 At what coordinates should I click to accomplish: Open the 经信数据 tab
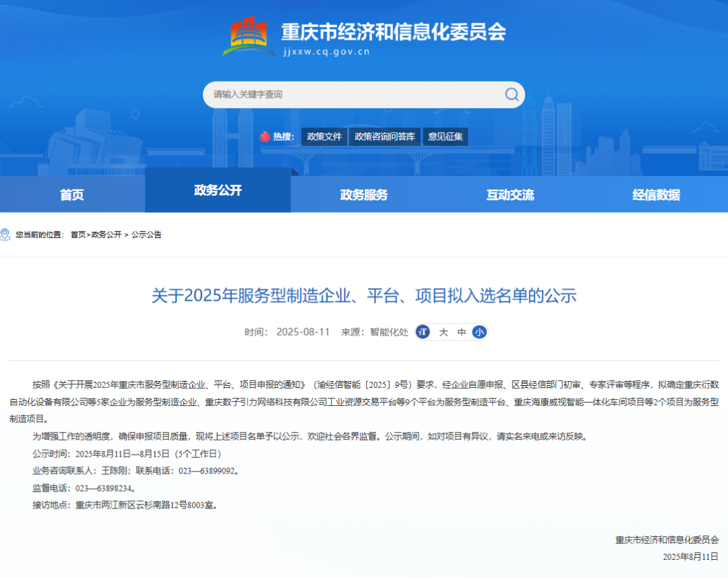656,195
